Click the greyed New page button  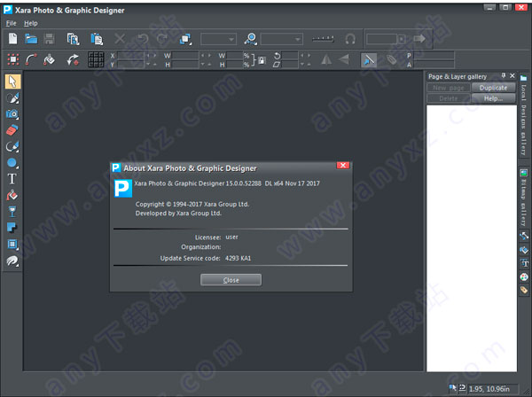(x=448, y=88)
